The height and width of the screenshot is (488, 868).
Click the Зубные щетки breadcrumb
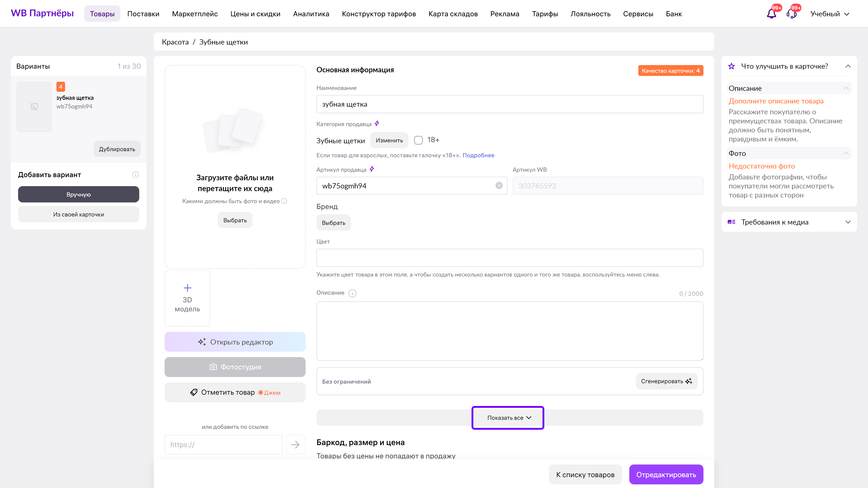tap(223, 42)
